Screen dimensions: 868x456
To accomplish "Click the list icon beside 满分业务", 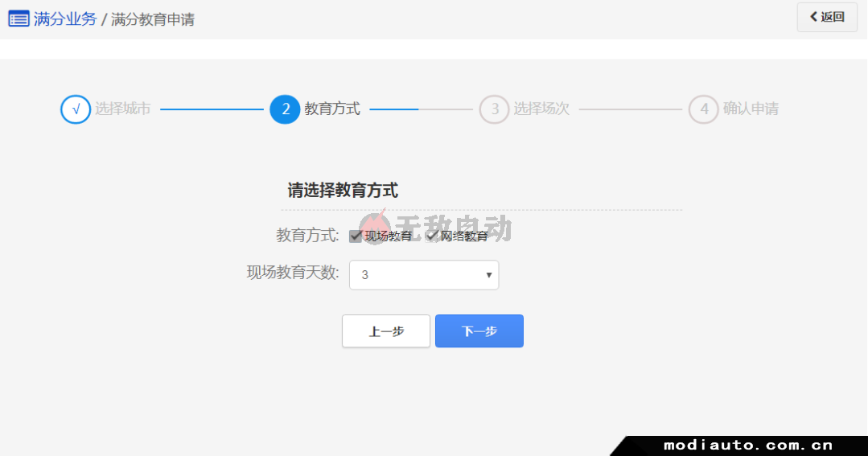I will (x=19, y=18).
